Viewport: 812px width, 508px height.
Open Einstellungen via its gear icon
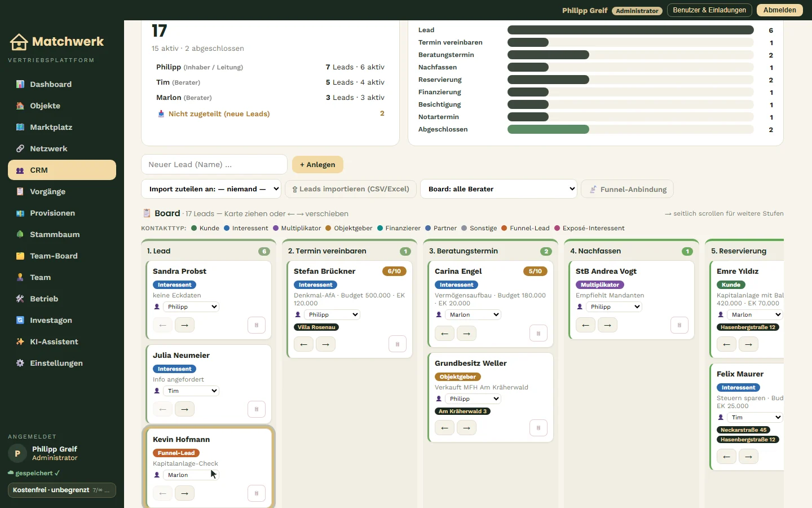click(20, 363)
